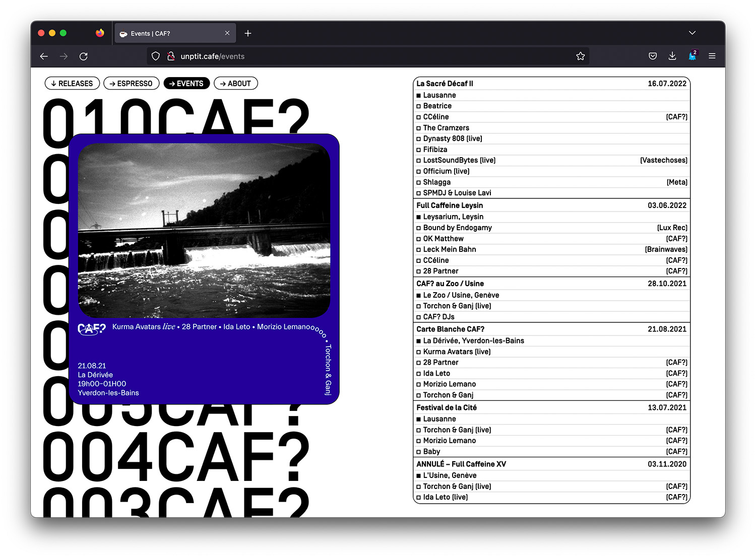The height and width of the screenshot is (558, 756).
Task: Reload the current page
Action: (84, 56)
